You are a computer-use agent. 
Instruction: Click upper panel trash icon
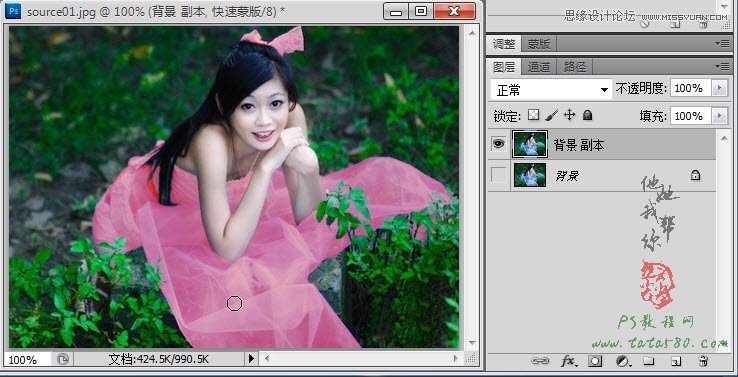(x=703, y=23)
